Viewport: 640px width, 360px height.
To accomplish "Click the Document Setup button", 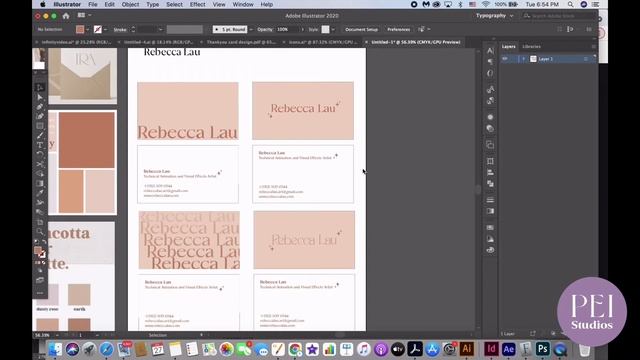I will [x=361, y=29].
